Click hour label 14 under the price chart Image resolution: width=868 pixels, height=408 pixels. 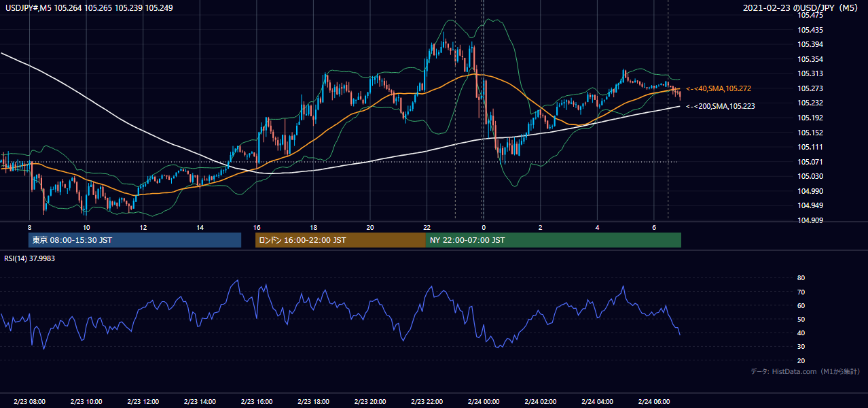tap(200, 227)
